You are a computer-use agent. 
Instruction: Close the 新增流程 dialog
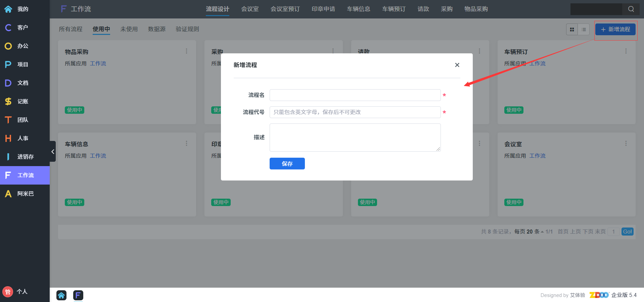coord(457,65)
